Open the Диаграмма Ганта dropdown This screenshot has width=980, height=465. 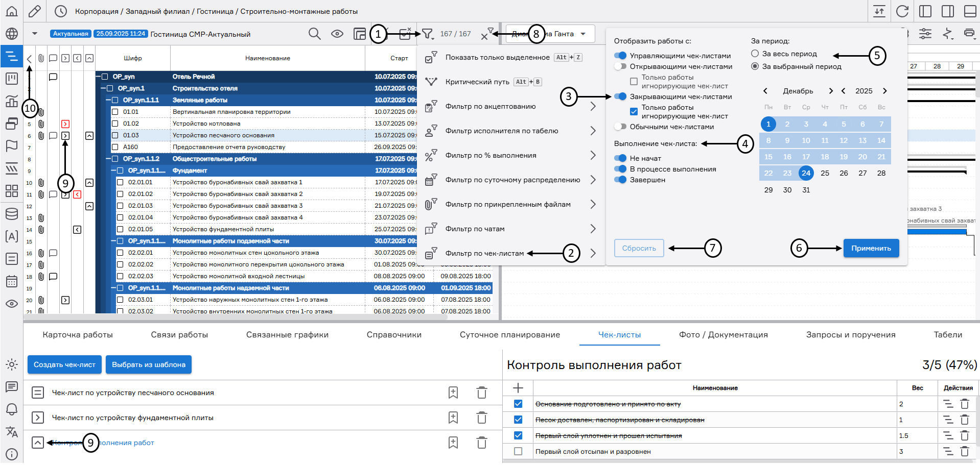coord(550,34)
